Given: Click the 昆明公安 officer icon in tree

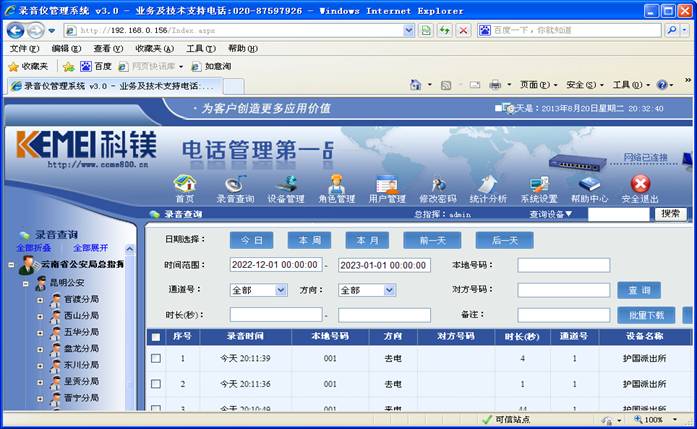Looking at the screenshot, I should tap(41, 283).
